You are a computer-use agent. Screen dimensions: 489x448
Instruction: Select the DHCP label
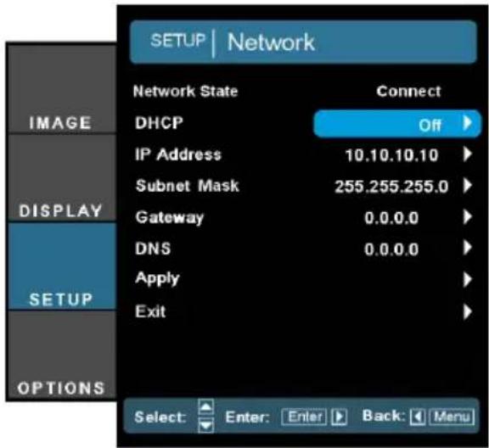pos(159,122)
